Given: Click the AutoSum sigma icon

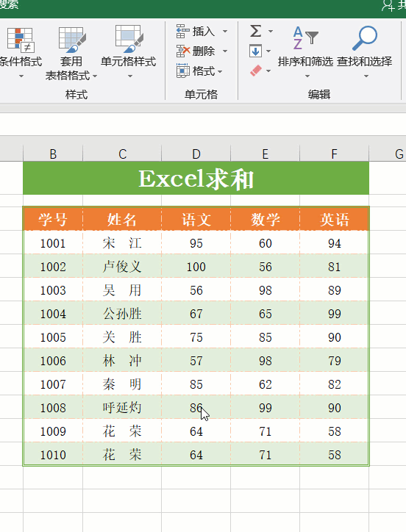Looking at the screenshot, I should [255, 31].
